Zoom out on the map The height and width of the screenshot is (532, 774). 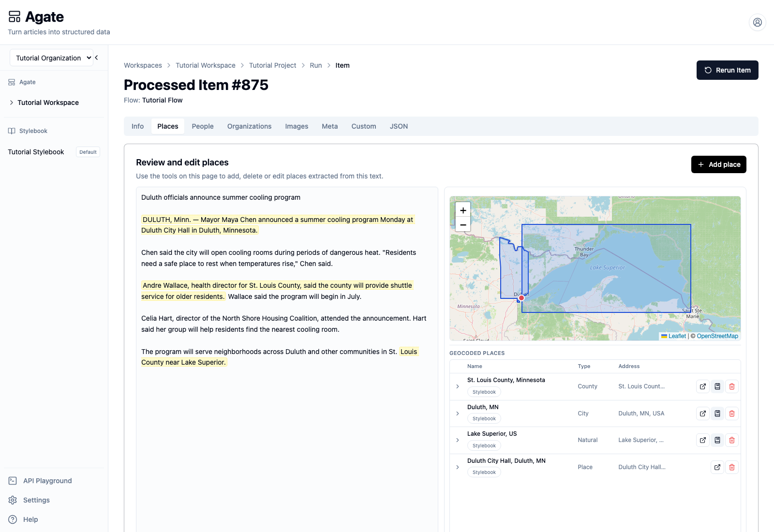[x=463, y=224]
